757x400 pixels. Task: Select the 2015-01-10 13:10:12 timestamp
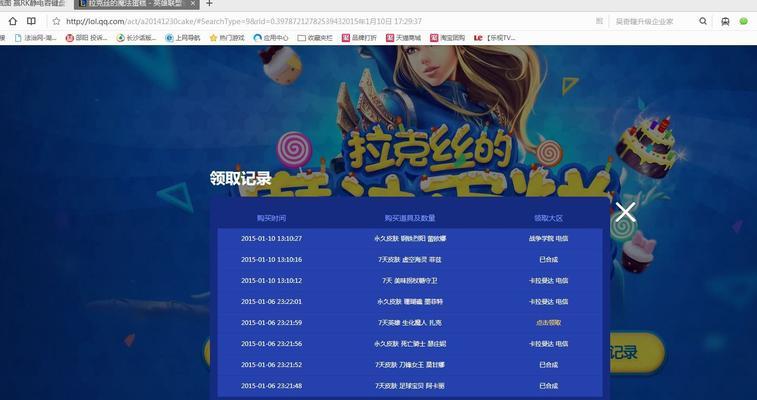(x=271, y=280)
